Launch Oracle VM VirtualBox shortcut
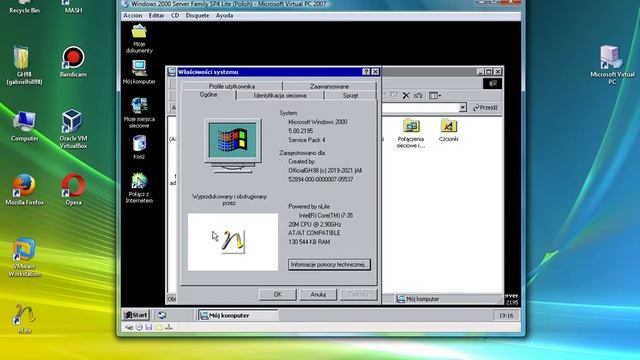Image resolution: width=640 pixels, height=360 pixels. pos(73,129)
